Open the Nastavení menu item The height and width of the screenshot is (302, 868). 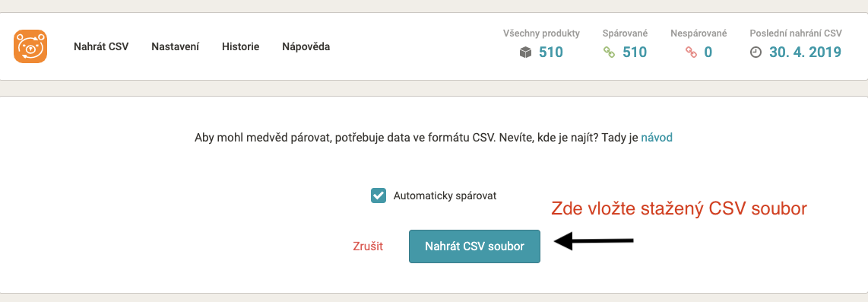tap(176, 46)
